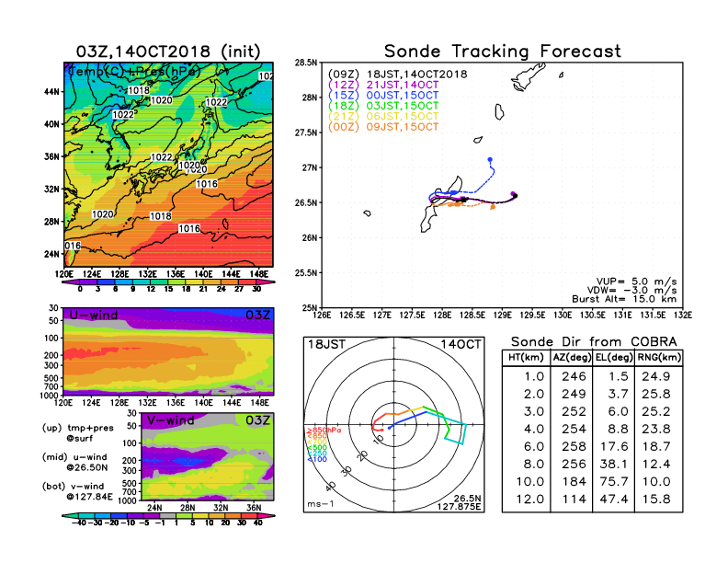
Task: Click the 'Sonde Tracking Forecast' title
Action: tap(503, 52)
